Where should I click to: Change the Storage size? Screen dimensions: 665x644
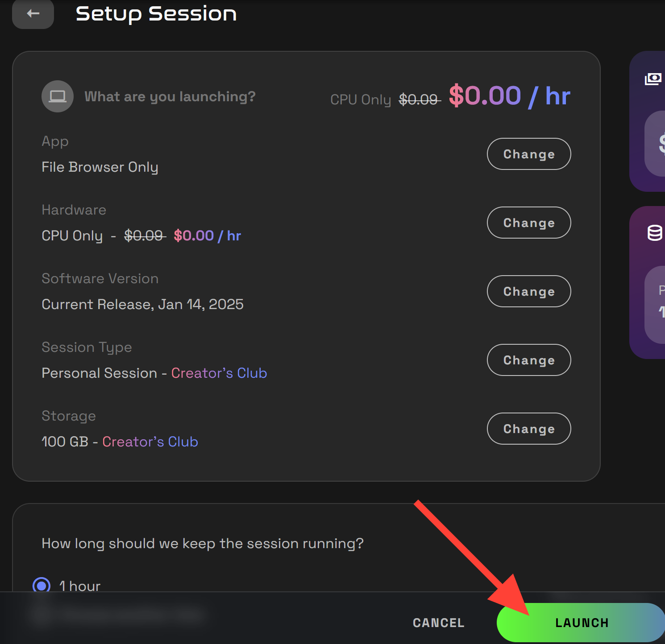pyautogui.click(x=528, y=429)
